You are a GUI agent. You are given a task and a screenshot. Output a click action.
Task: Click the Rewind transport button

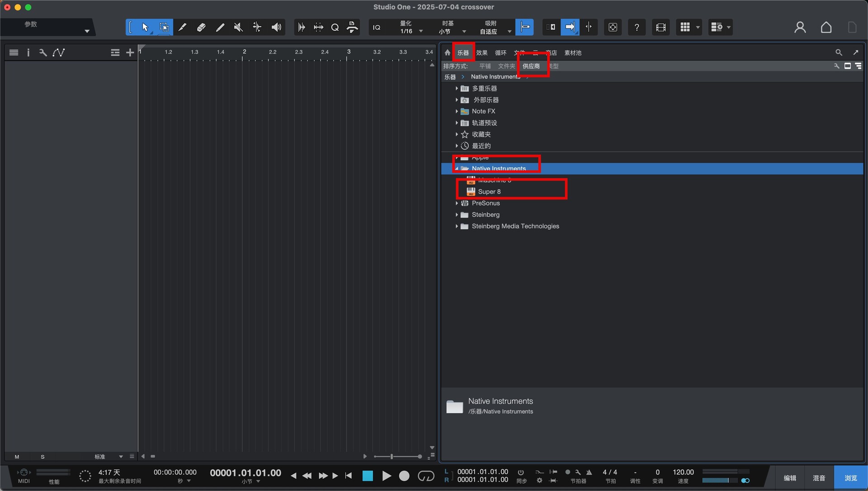coord(307,476)
